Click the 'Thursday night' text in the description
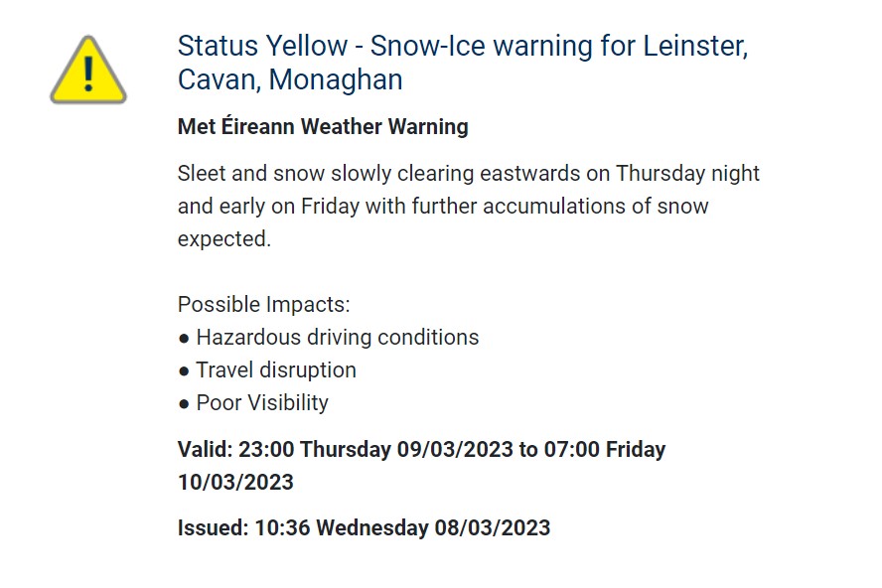882x588 pixels. [x=688, y=173]
